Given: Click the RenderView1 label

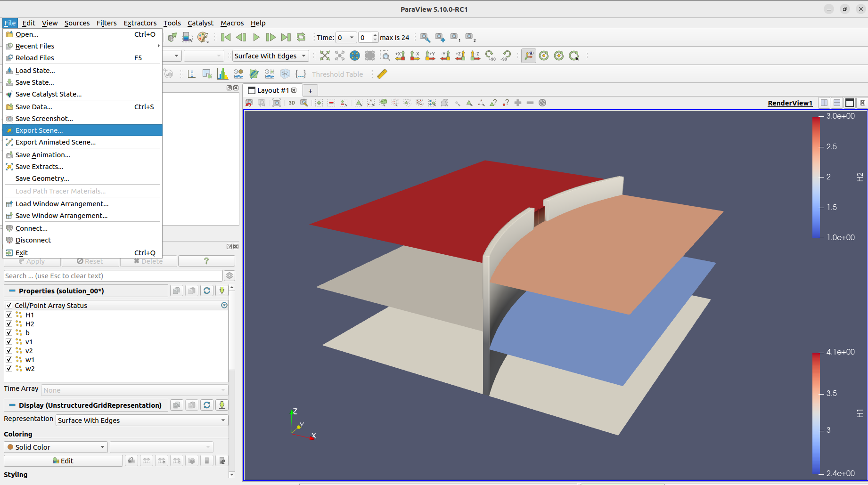Looking at the screenshot, I should pyautogui.click(x=790, y=103).
